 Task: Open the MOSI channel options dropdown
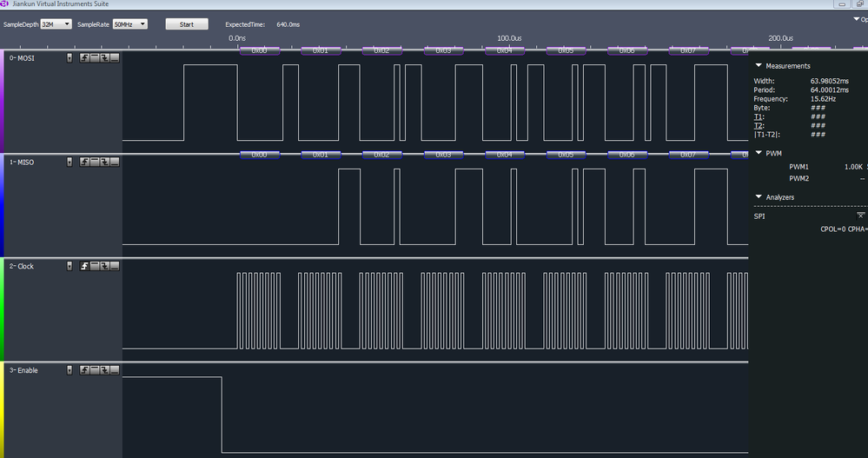pyautogui.click(x=70, y=57)
